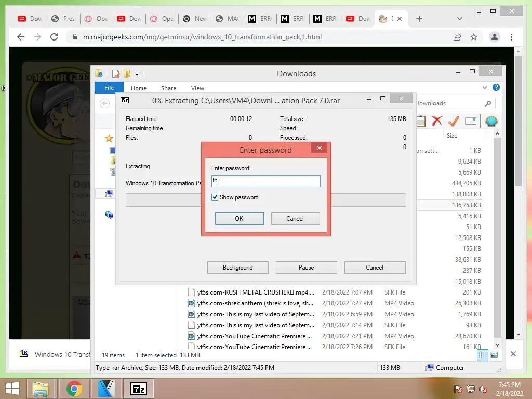Click properties icon in Explorer title bar

pos(116,74)
